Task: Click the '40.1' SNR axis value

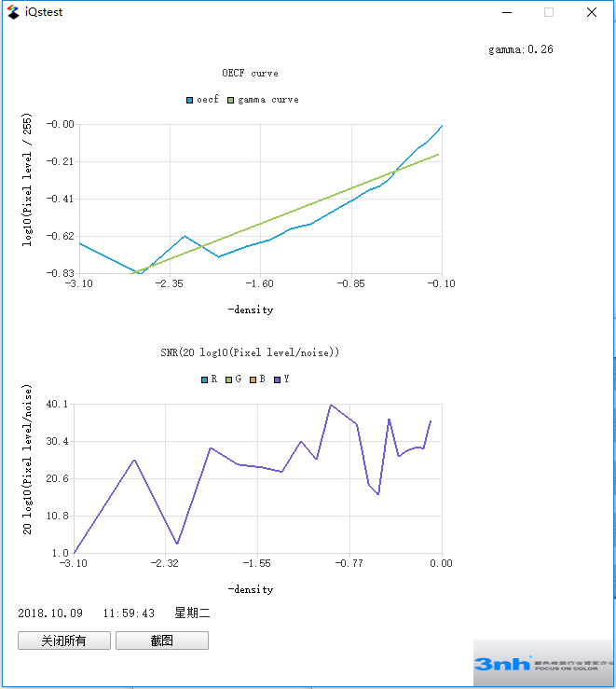Action: click(x=58, y=404)
